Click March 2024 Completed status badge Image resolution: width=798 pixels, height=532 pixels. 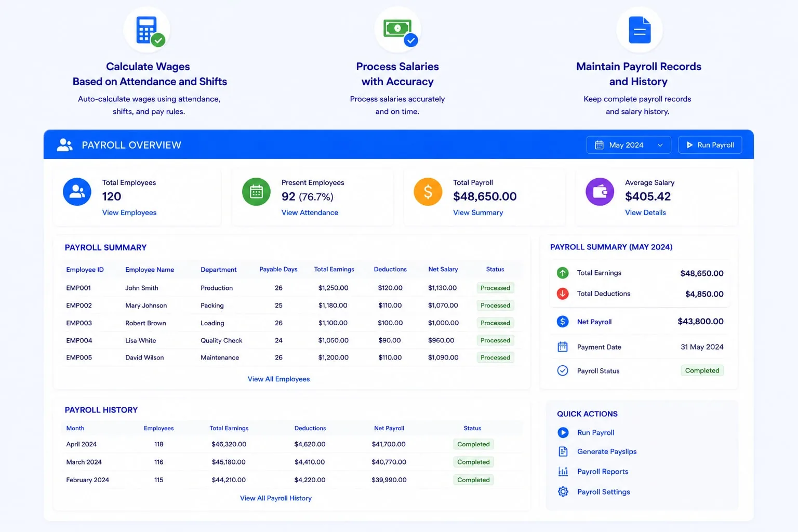coord(473,462)
